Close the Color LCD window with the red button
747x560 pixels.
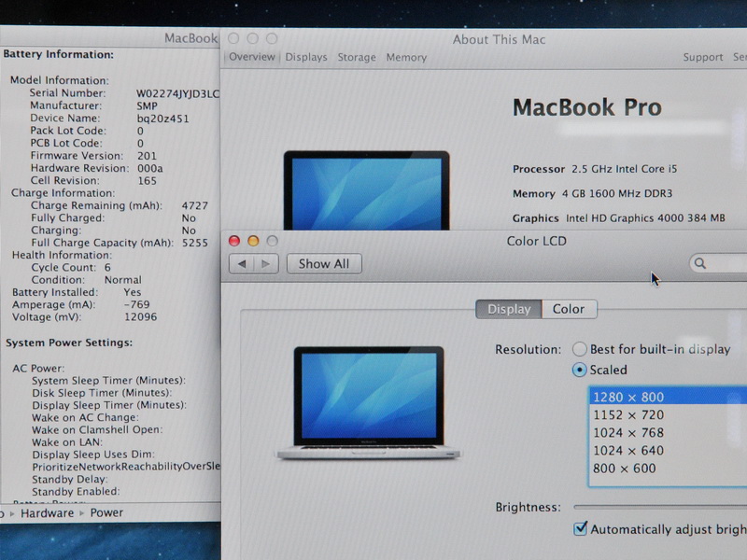(x=234, y=241)
